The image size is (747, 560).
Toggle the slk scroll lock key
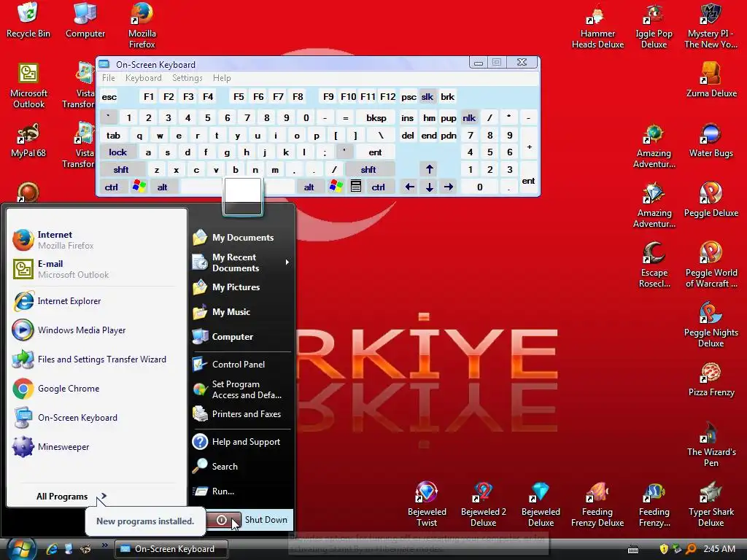coord(427,97)
